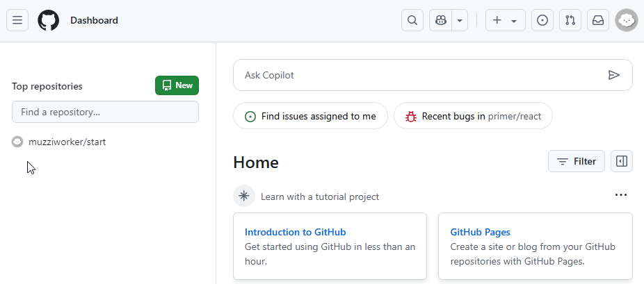Send the Copilot prompt arrow icon
This screenshot has height=284, width=644.
613,75
